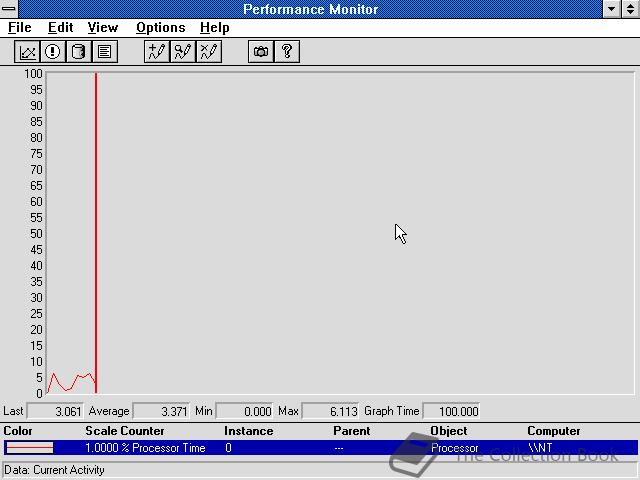Viewport: 640px width, 480px height.
Task: Click the Min value field 0.000
Action: pos(244,411)
